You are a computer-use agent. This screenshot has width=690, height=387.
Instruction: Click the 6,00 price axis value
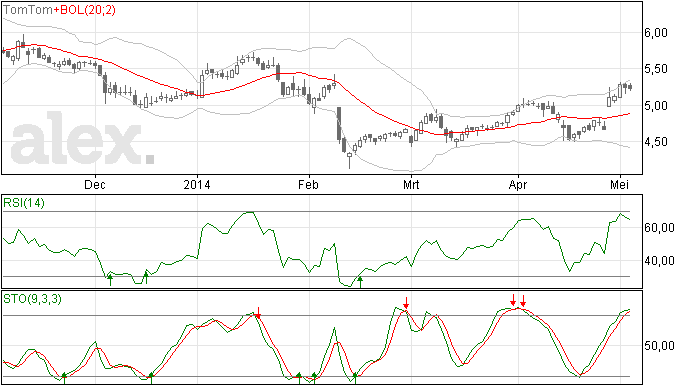click(x=656, y=33)
